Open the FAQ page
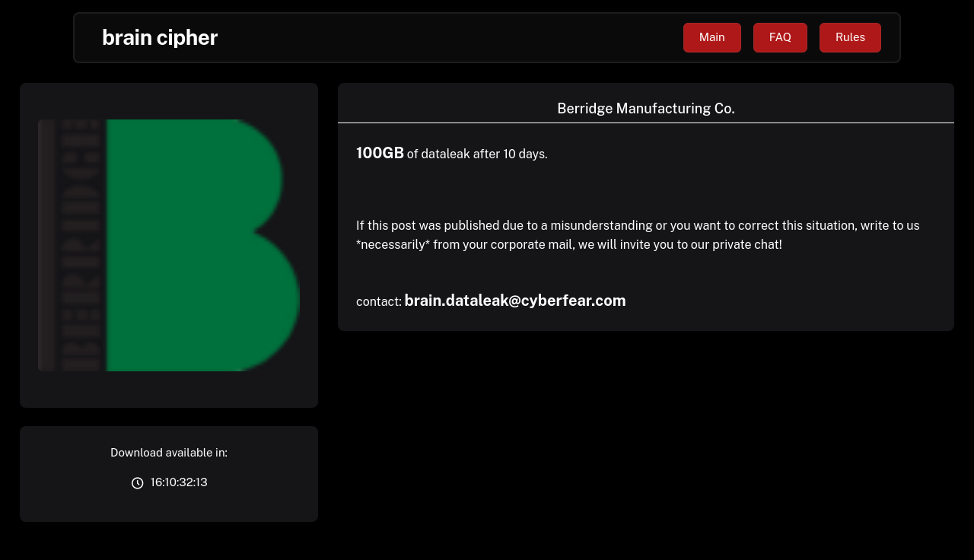974x560 pixels. [780, 37]
